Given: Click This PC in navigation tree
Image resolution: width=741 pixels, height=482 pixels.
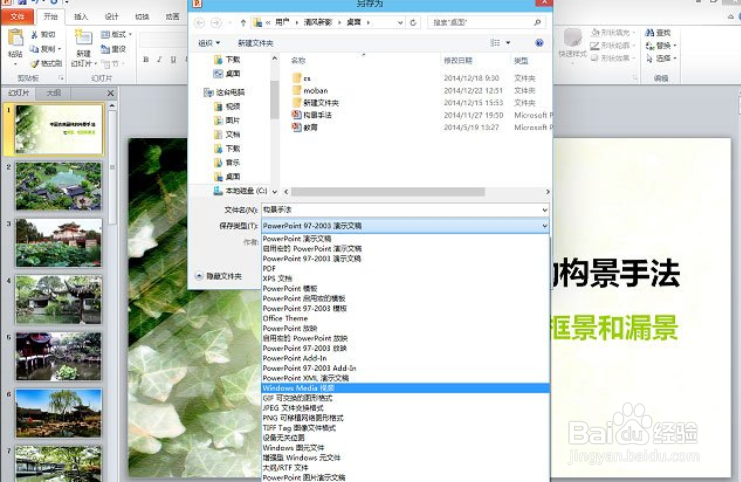Looking at the screenshot, I should click(x=224, y=92).
